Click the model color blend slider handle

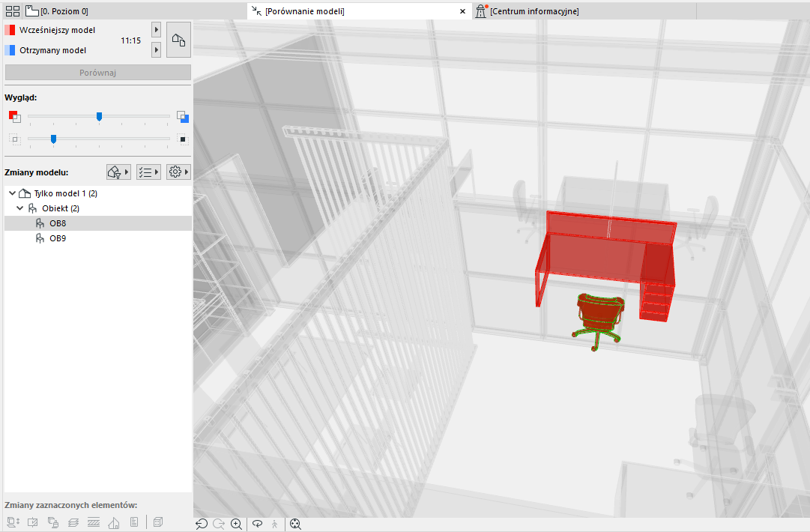(99, 117)
